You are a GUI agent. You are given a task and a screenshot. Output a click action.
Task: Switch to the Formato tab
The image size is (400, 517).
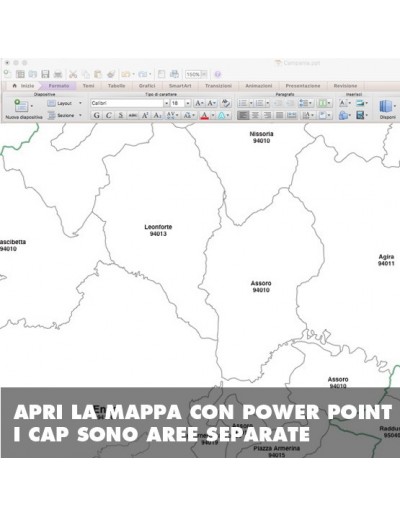click(x=59, y=86)
